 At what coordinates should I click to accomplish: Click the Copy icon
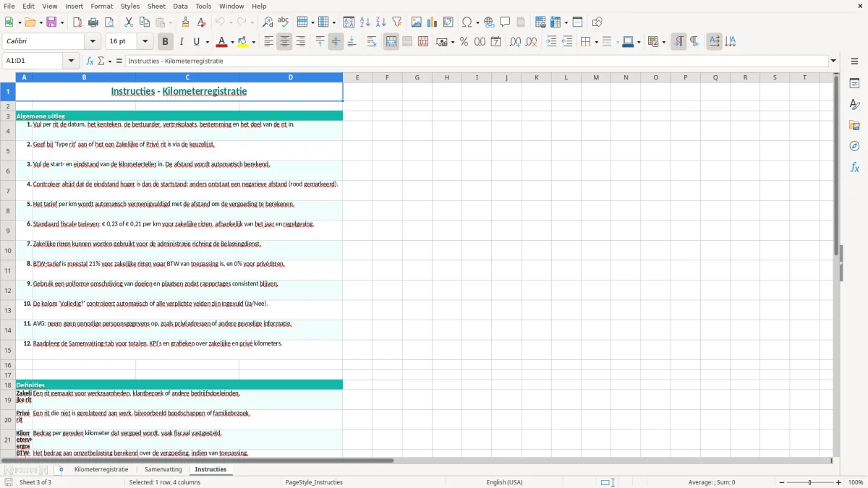point(144,22)
